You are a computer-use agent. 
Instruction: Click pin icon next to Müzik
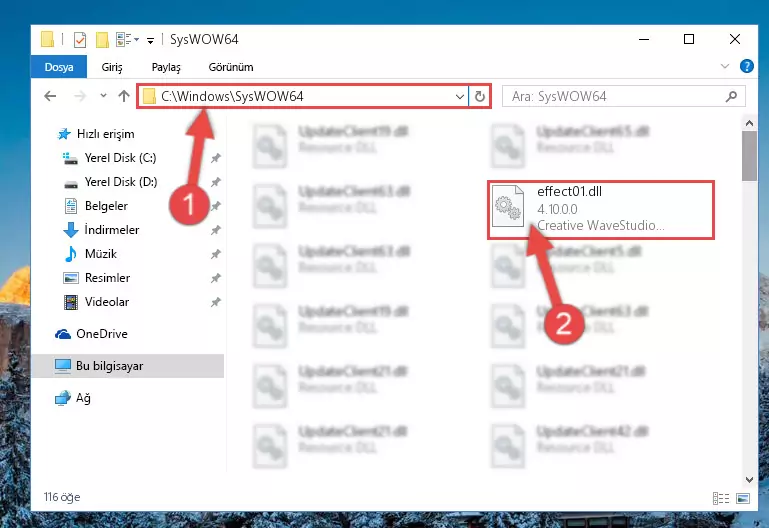point(215,254)
